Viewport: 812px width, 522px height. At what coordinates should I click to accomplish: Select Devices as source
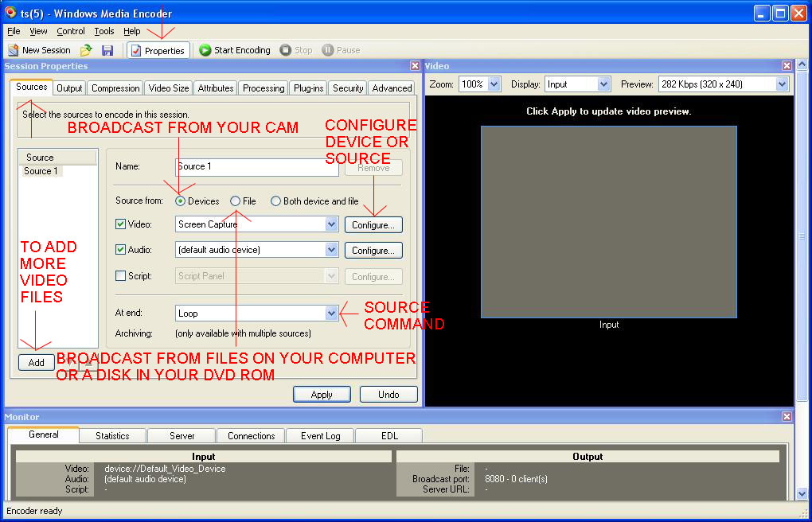[180, 201]
